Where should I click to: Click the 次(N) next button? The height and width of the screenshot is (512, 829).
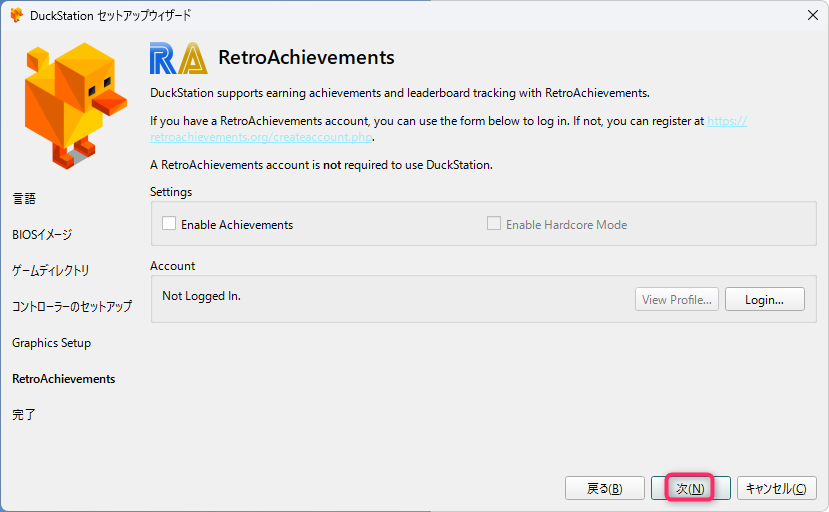click(x=690, y=489)
